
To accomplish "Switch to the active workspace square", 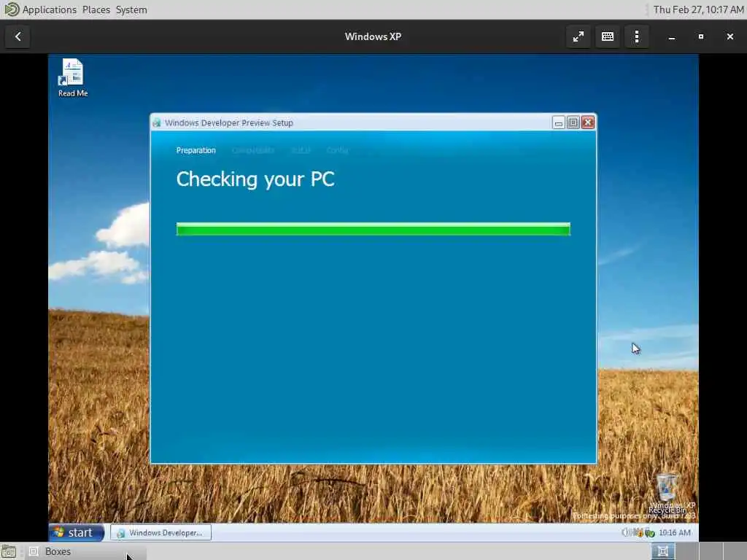I will pyautogui.click(x=662, y=551).
